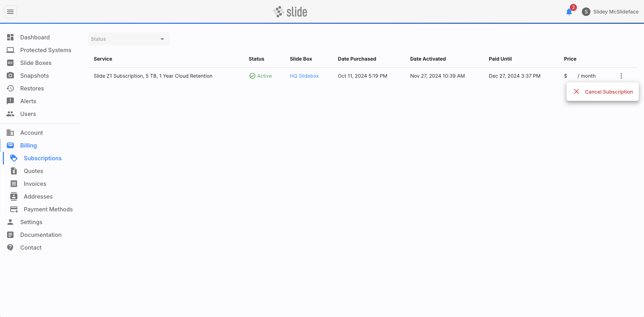
Task: Click the 'Nov 27, 2024 10:39 AM' cell
Action: (x=437, y=76)
